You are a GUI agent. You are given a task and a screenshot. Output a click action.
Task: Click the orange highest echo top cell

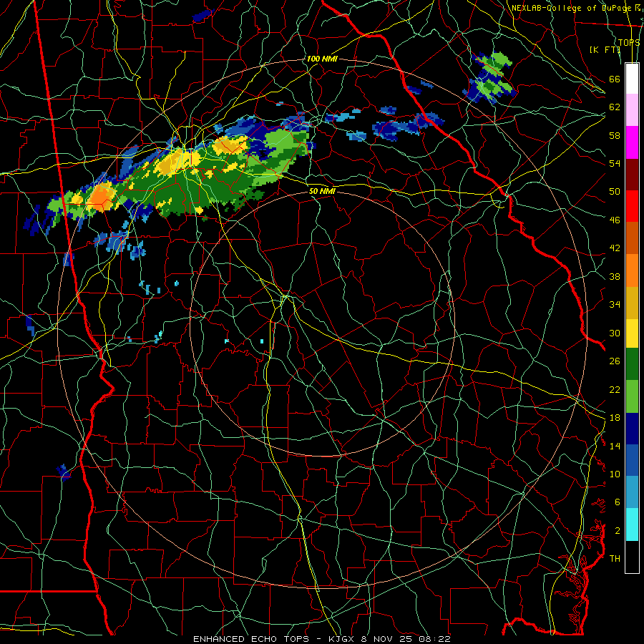[101, 197]
